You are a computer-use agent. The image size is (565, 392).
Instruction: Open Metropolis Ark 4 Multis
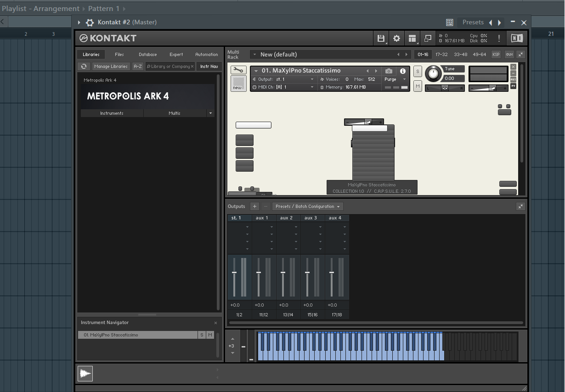(175, 113)
